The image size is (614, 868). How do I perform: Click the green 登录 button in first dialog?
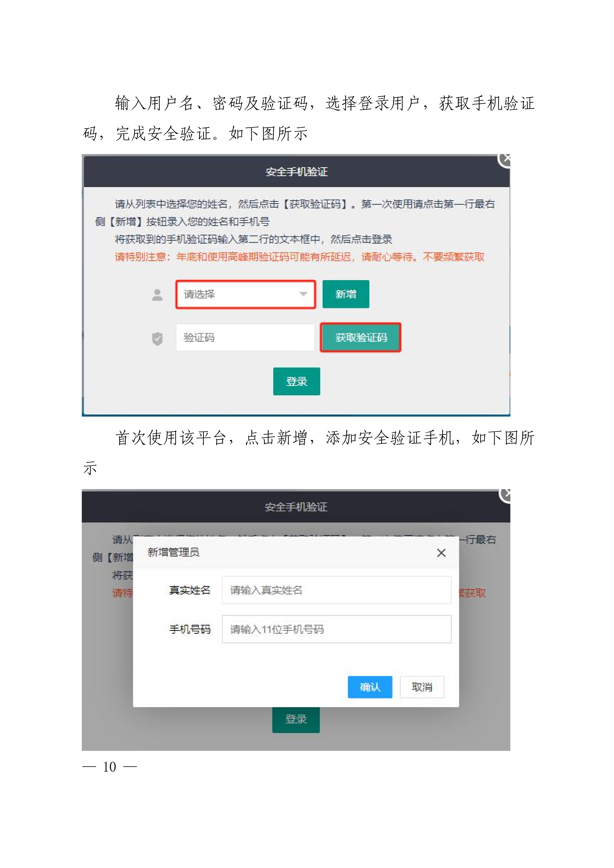pyautogui.click(x=296, y=381)
